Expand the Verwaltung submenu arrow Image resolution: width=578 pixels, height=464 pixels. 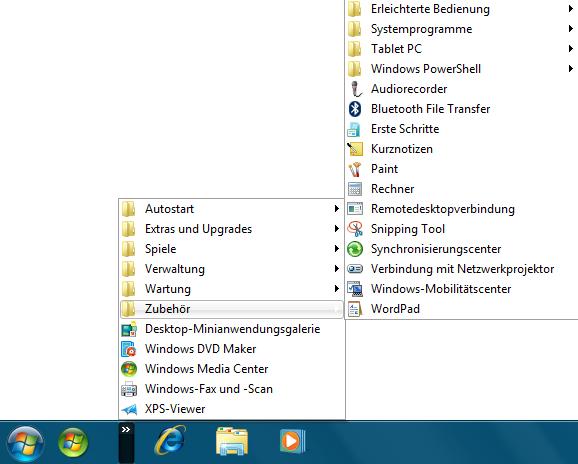336,269
